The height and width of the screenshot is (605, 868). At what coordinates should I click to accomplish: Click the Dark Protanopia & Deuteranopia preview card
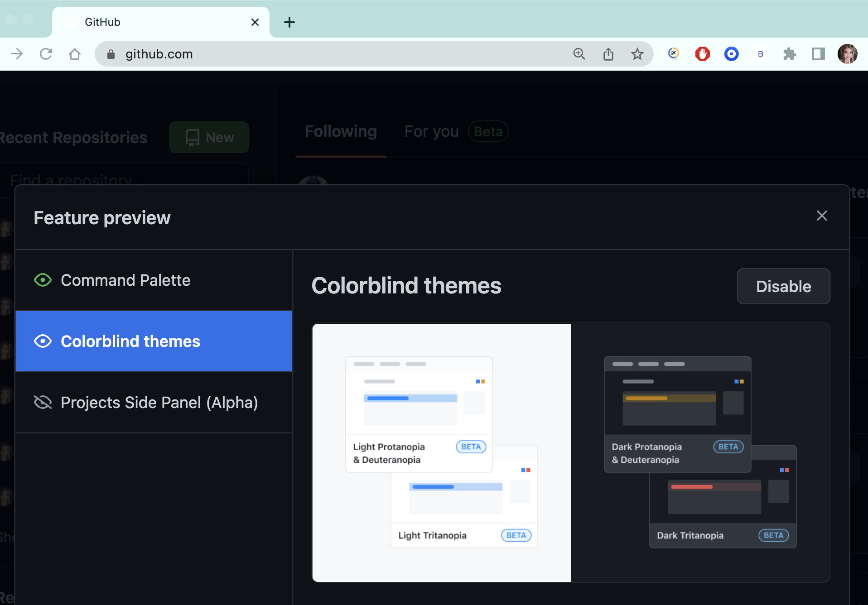click(678, 414)
